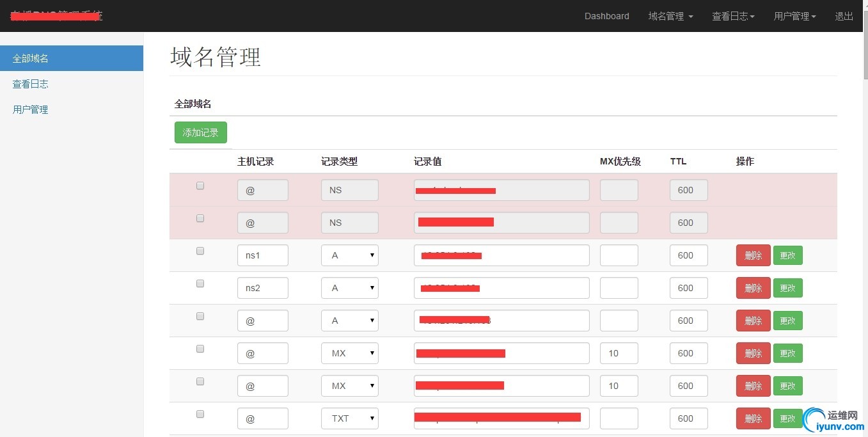
Task: Click 更改 on the TXT record row
Action: coord(788,418)
